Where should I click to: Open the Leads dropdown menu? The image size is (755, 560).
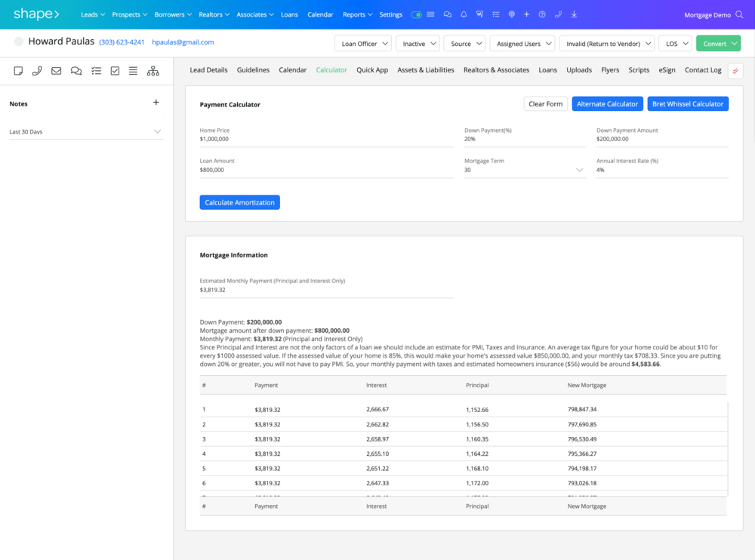[x=93, y=14]
